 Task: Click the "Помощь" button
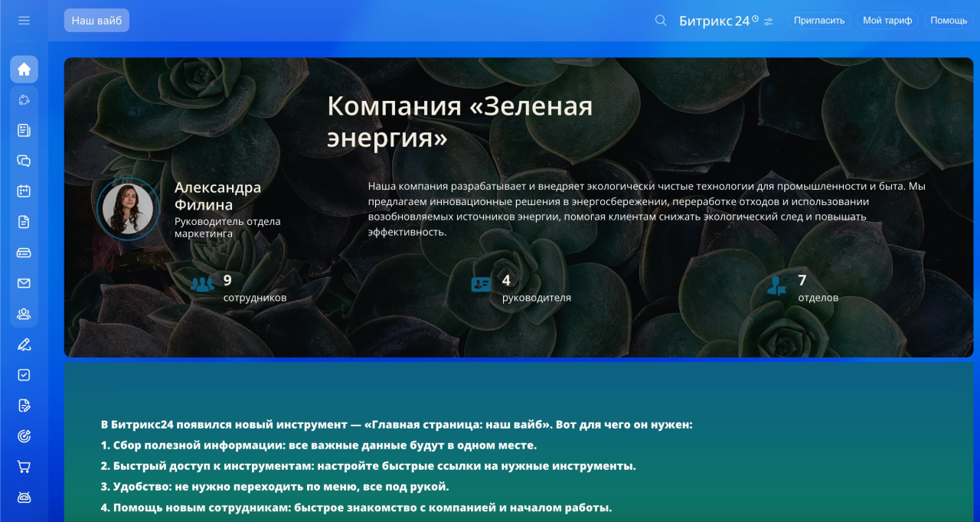click(x=949, y=21)
